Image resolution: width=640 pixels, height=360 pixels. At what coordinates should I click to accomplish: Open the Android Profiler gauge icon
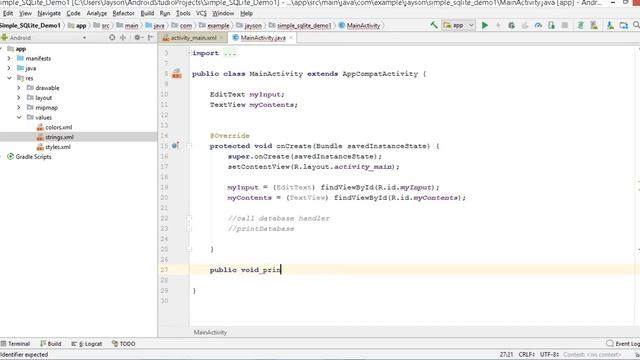click(538, 25)
